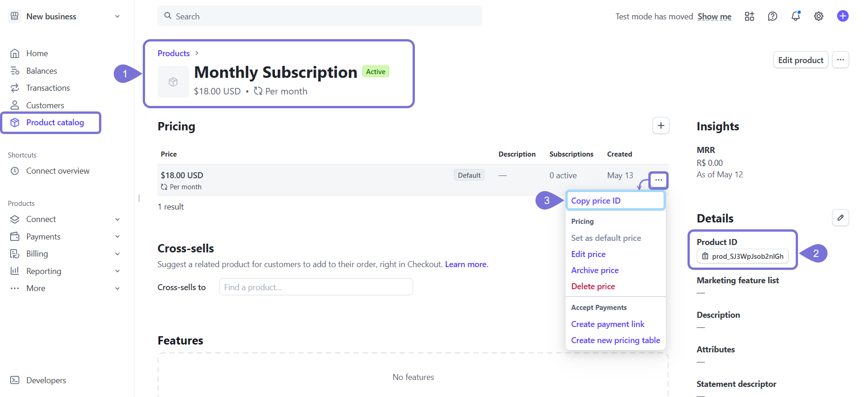868x397 pixels.
Task: Open the notifications bell icon
Action: point(795,17)
